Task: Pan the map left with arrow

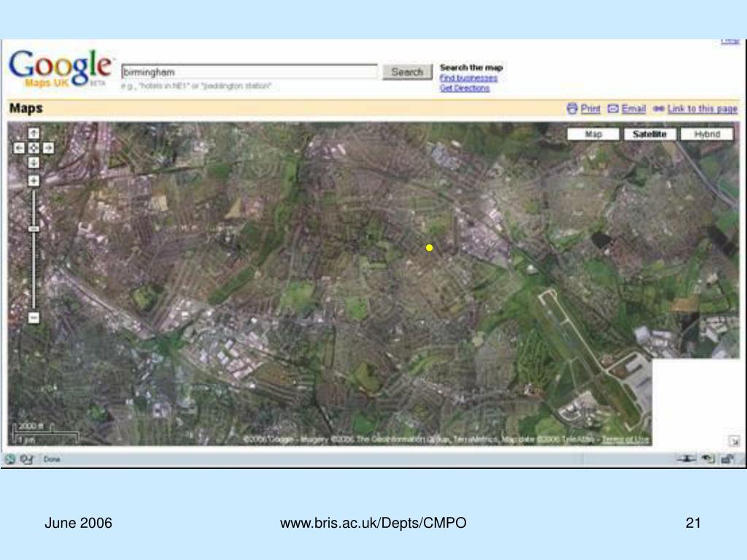Action: [19, 148]
